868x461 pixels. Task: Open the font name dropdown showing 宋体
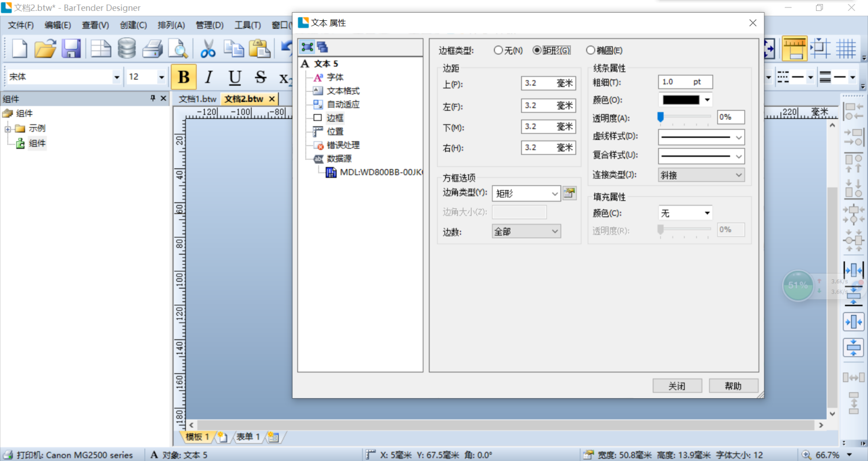pyautogui.click(x=117, y=77)
